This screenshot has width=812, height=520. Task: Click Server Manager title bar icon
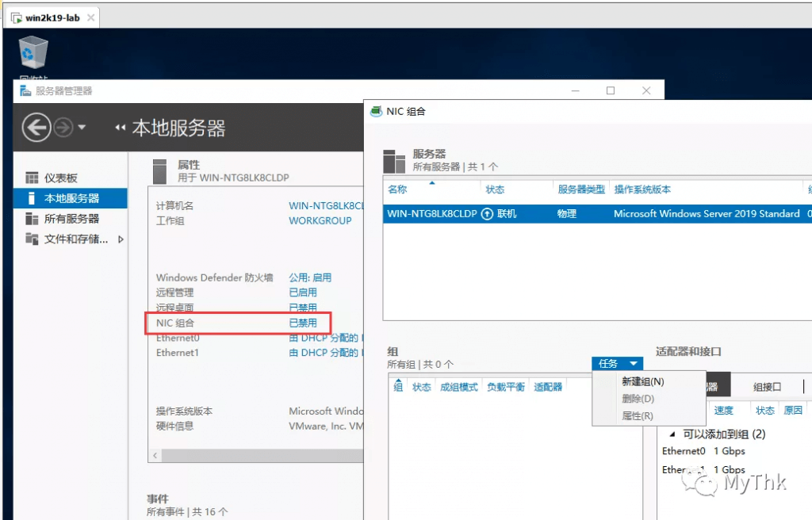pos(25,91)
